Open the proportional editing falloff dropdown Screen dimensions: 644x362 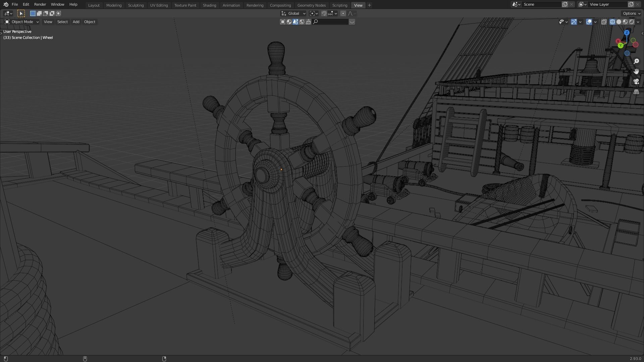[x=352, y=13]
